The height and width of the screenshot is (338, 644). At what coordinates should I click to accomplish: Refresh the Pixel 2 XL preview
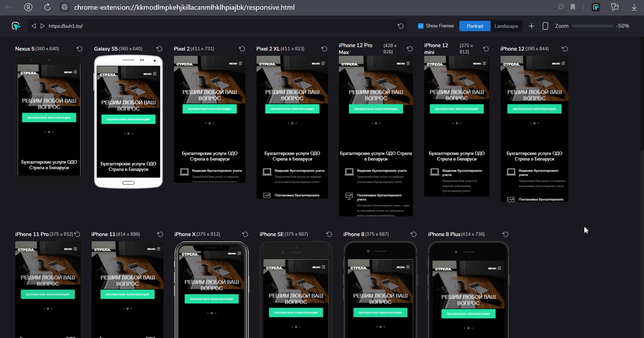324,49
